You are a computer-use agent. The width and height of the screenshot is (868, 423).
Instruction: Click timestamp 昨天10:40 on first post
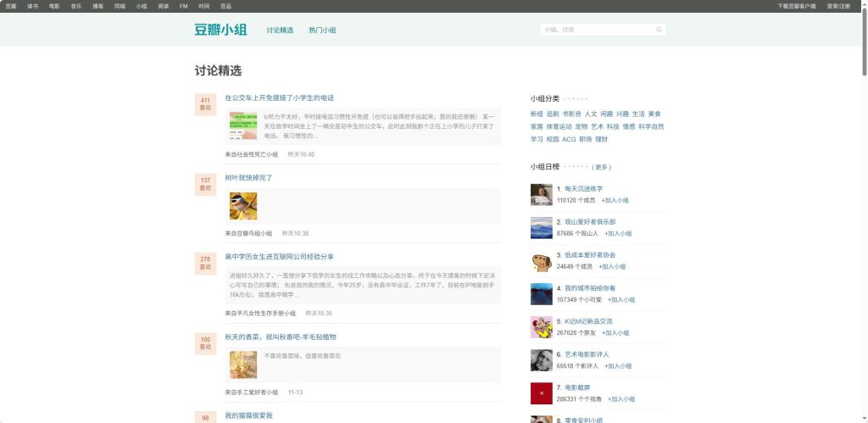coord(301,154)
